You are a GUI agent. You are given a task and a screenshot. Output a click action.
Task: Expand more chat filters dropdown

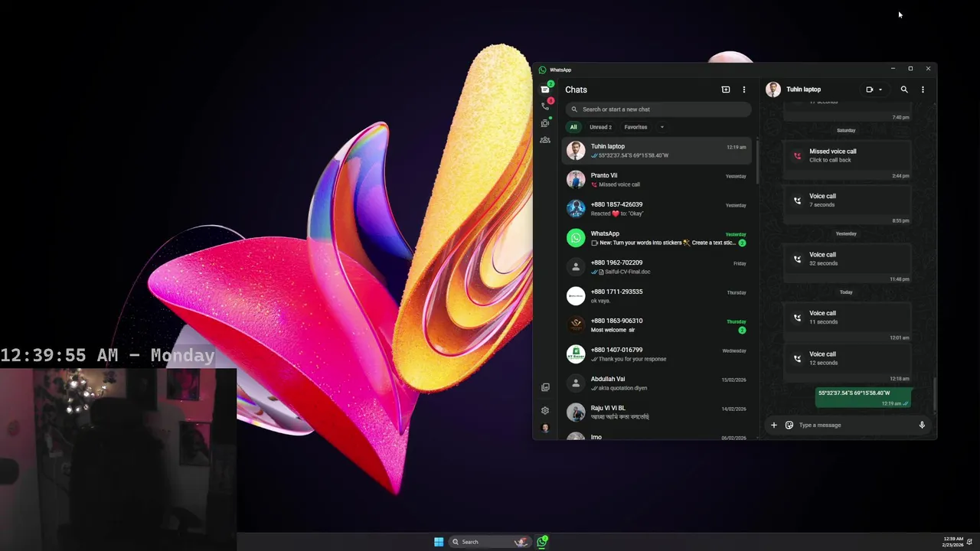[x=661, y=127]
